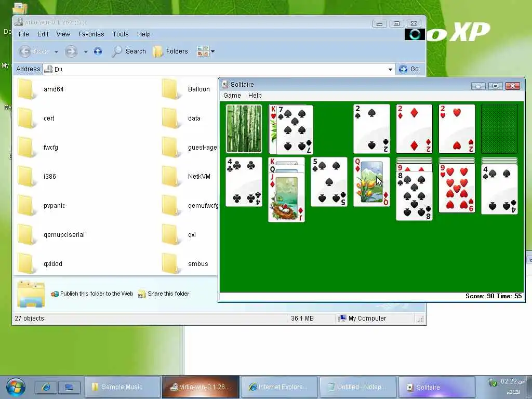Switch to Untitled - Notepad taskbar button
Image resolution: width=532 pixels, height=399 pixels.
tap(357, 387)
